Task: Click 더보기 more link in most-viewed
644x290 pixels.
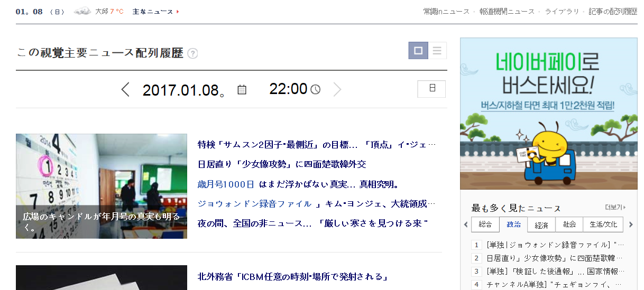Action: pos(615,208)
